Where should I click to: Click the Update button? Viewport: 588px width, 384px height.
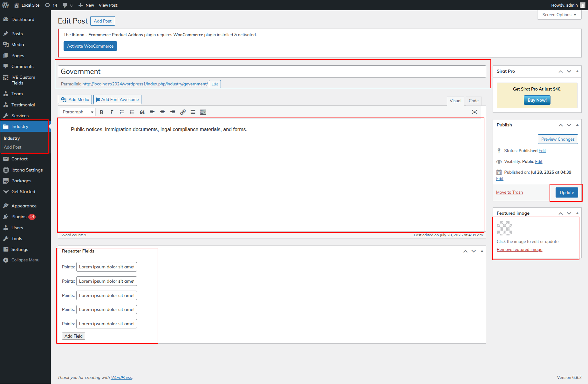click(567, 192)
